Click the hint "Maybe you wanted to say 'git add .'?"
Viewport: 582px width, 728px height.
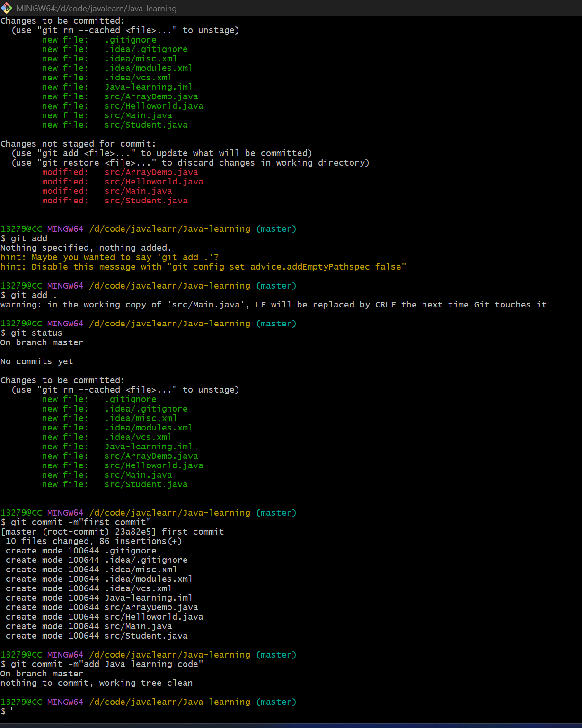tap(109, 257)
